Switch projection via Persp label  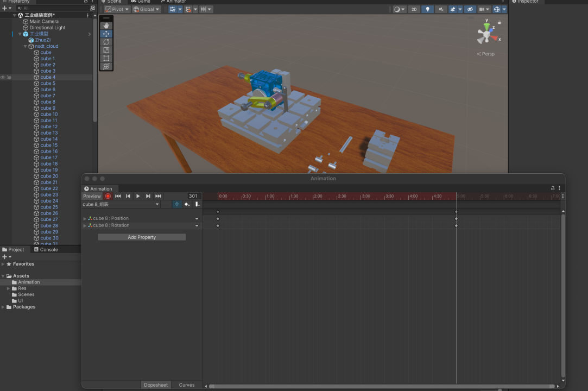[x=486, y=54]
